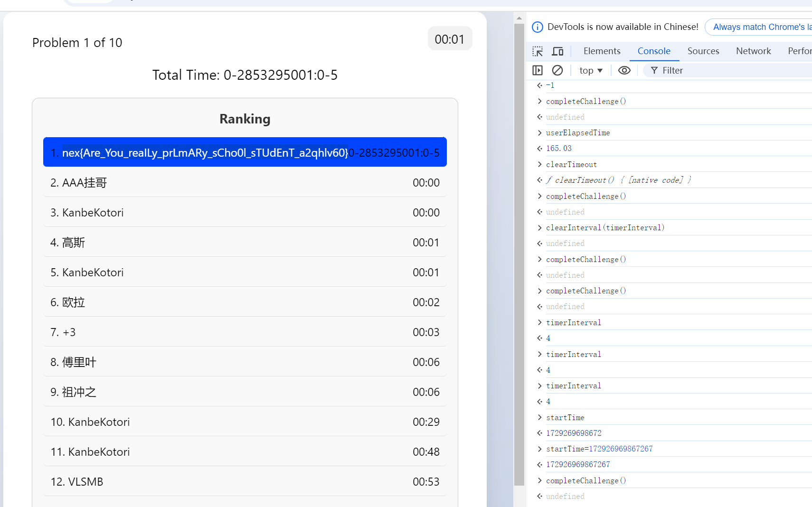812x507 pixels.
Task: Create a live expression with eye icon
Action: pos(624,70)
